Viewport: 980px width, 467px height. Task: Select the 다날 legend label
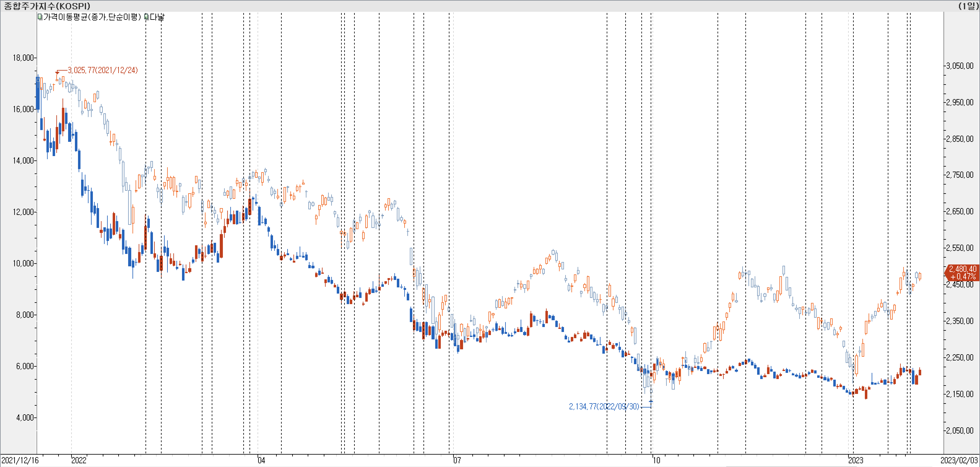pos(157,17)
